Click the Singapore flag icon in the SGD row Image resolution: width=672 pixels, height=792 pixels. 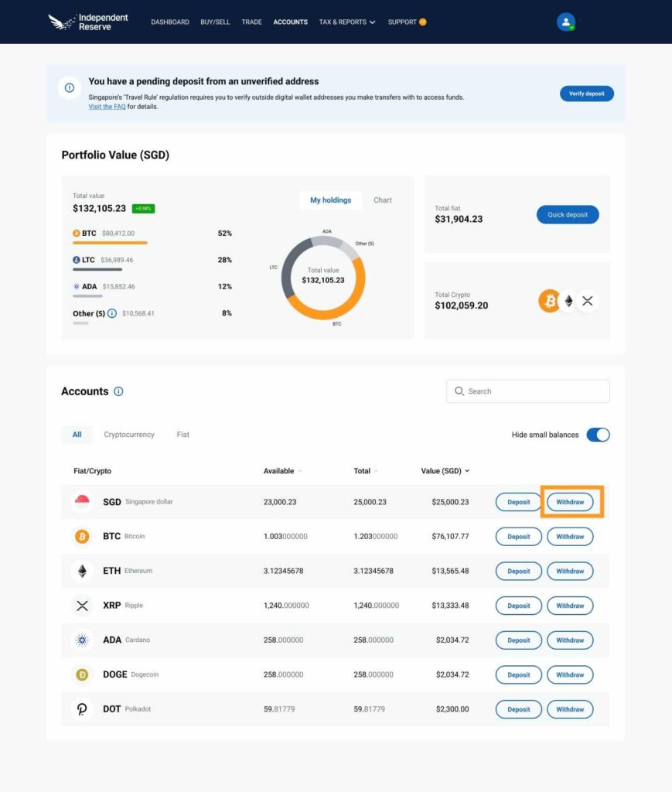pyautogui.click(x=82, y=501)
